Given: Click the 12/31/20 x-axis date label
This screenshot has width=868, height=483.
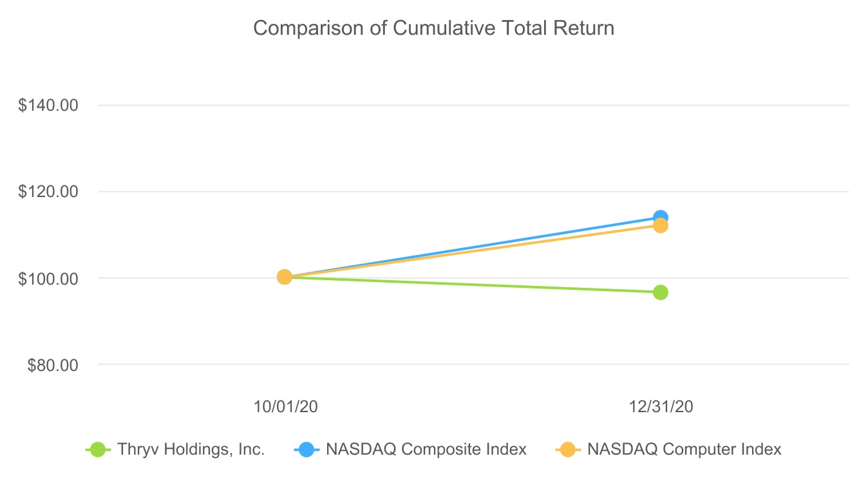Looking at the screenshot, I should point(661,406).
